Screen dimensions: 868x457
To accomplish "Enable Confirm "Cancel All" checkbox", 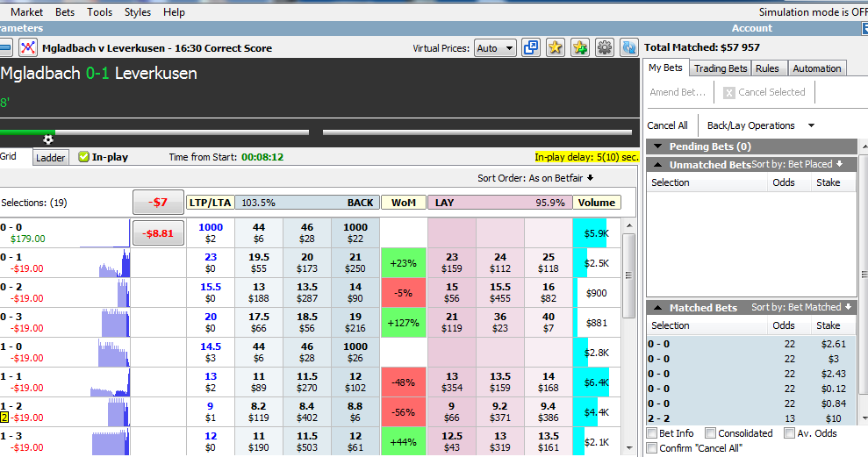I will pyautogui.click(x=652, y=448).
